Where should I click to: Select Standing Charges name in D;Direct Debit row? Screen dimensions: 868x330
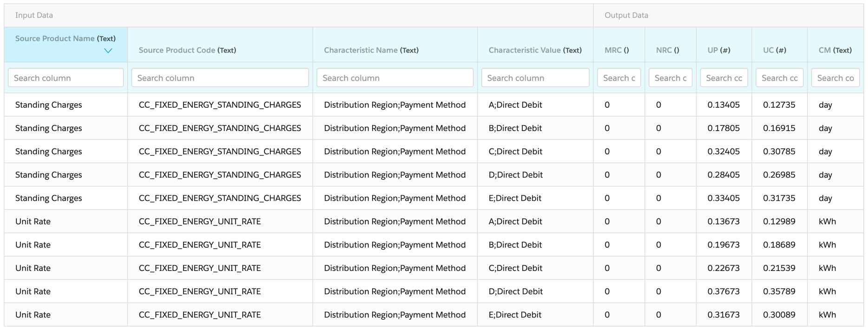[48, 175]
